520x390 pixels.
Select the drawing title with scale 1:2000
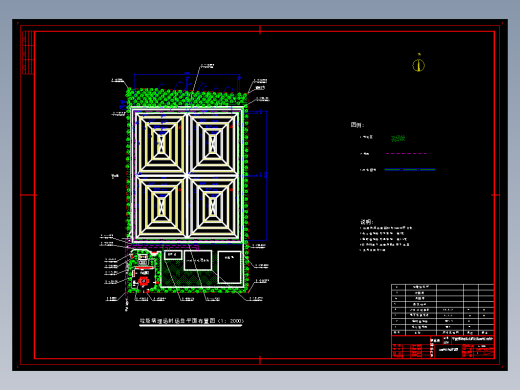191,321
